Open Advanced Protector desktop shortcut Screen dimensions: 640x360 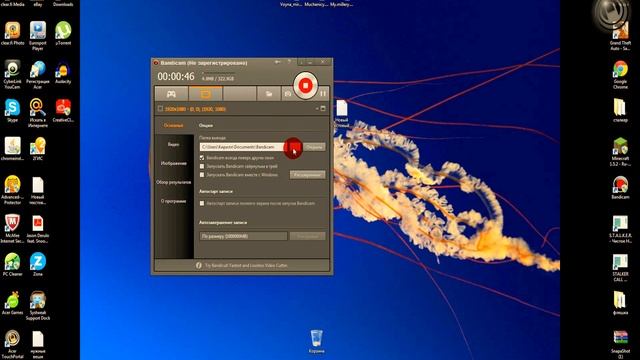coord(12,190)
